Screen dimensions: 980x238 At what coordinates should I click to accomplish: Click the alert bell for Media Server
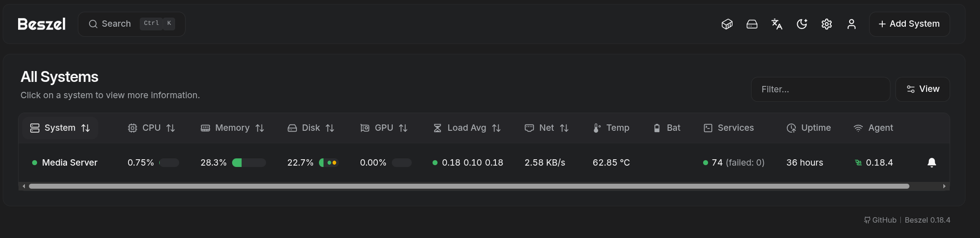[x=932, y=162]
